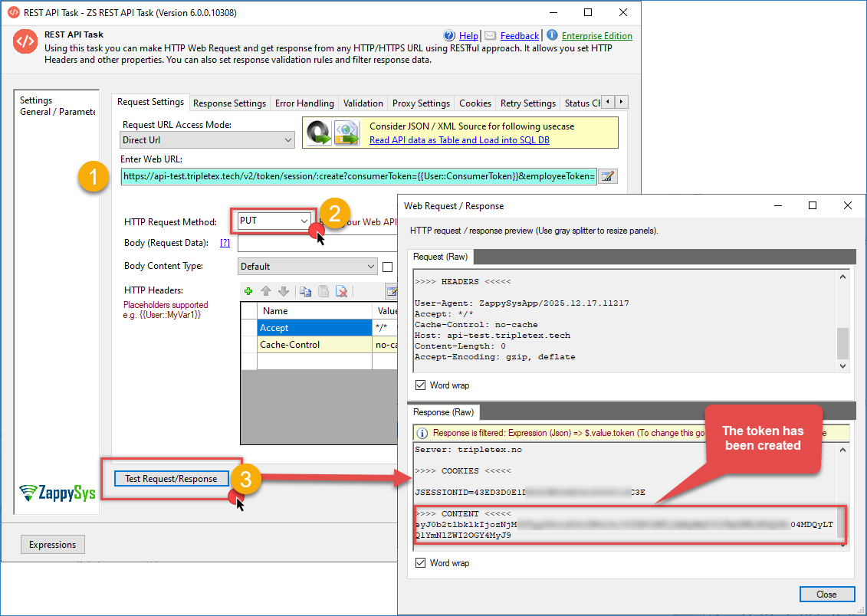
Task: Click the move header down arrow icon
Action: pyautogui.click(x=283, y=291)
